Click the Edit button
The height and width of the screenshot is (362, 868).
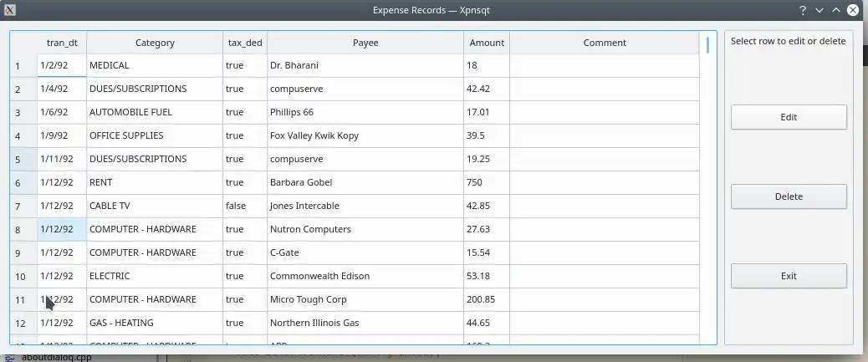[x=789, y=117]
